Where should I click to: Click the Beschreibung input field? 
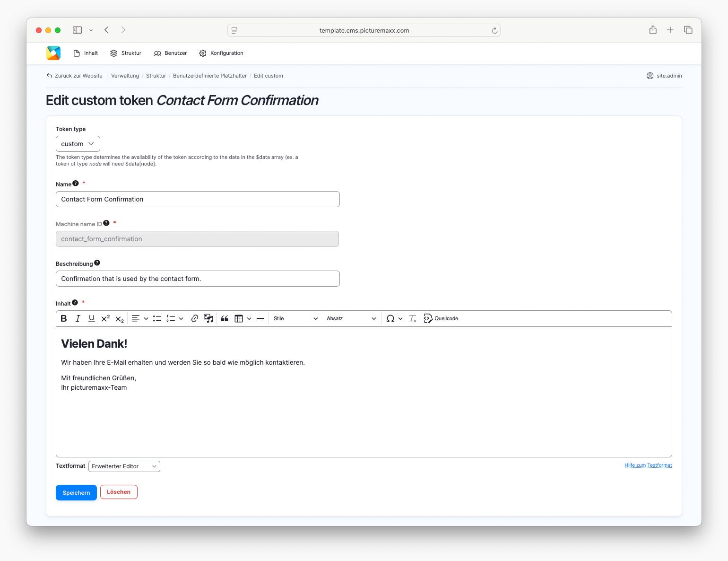[198, 279]
